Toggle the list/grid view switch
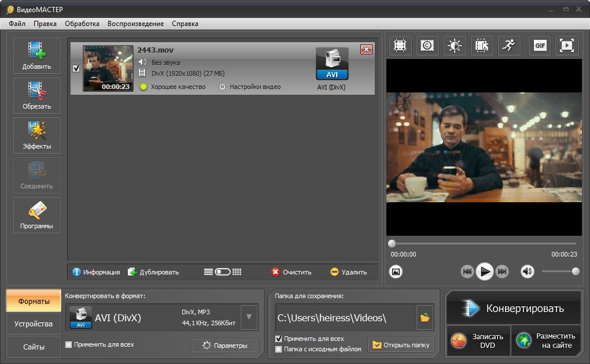This screenshot has height=364, width=590. pyautogui.click(x=222, y=272)
